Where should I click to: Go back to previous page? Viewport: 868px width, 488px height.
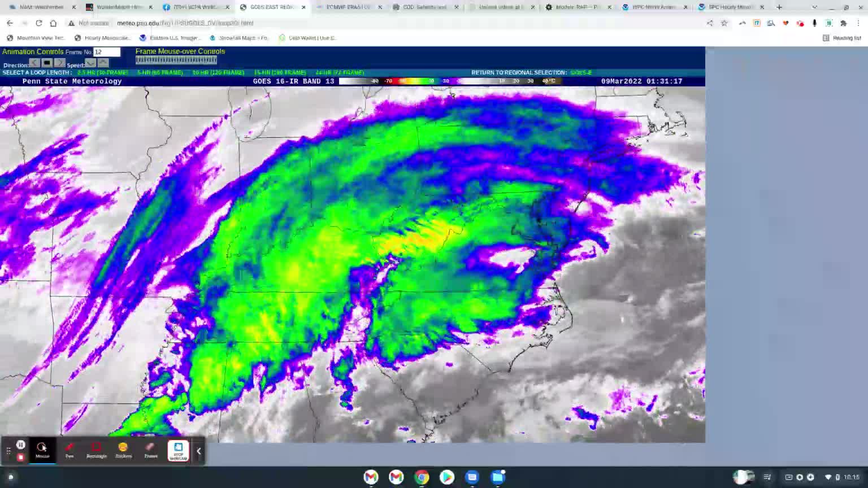point(10,23)
